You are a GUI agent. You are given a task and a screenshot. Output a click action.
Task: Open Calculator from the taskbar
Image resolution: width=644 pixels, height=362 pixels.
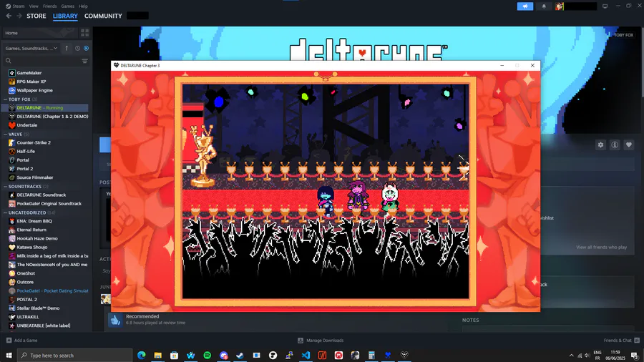371,355
